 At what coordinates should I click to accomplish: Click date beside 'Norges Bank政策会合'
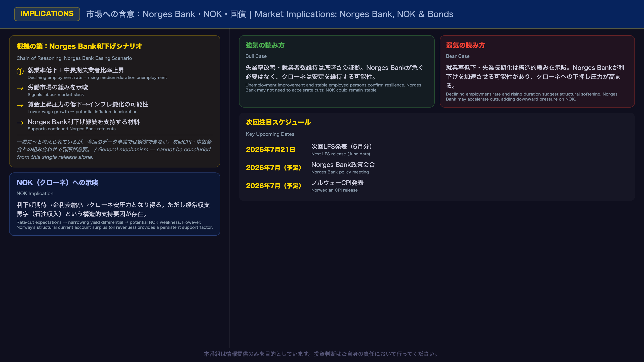tap(273, 168)
